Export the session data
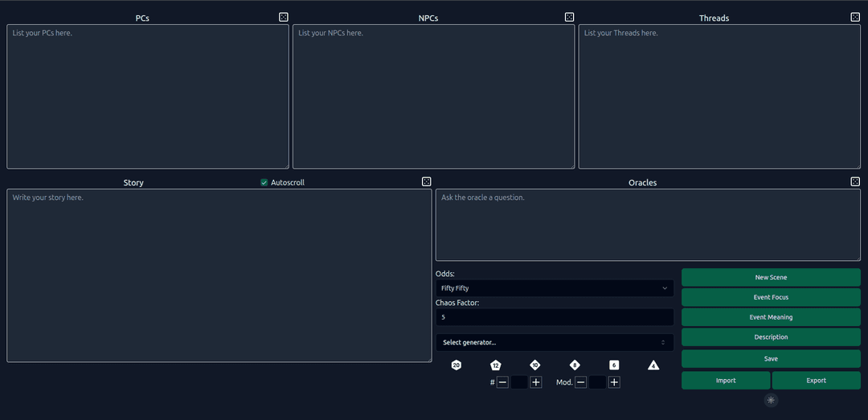Viewport: 868px width, 420px height. click(x=816, y=381)
